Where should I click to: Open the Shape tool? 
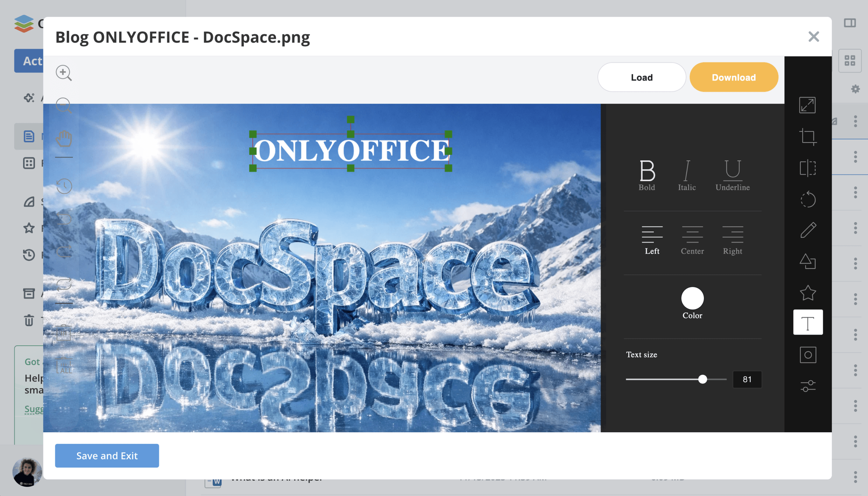(x=808, y=261)
